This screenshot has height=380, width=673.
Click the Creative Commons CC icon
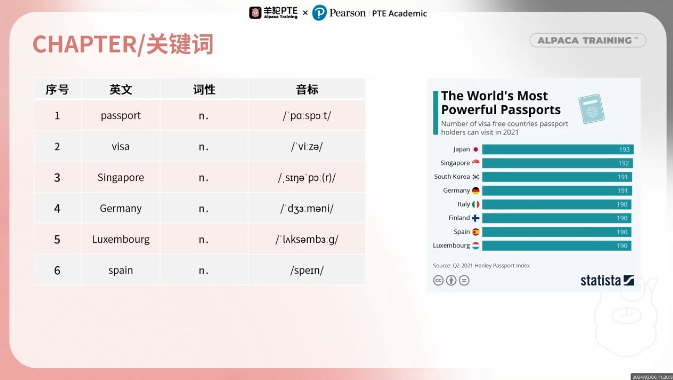(x=438, y=280)
